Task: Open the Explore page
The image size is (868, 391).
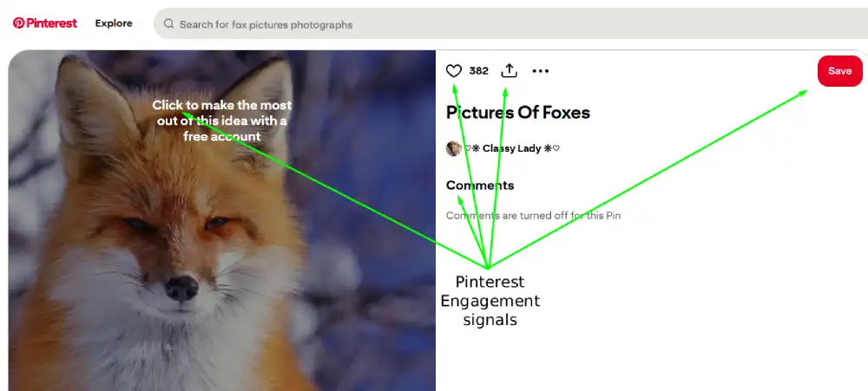Action: (x=114, y=23)
